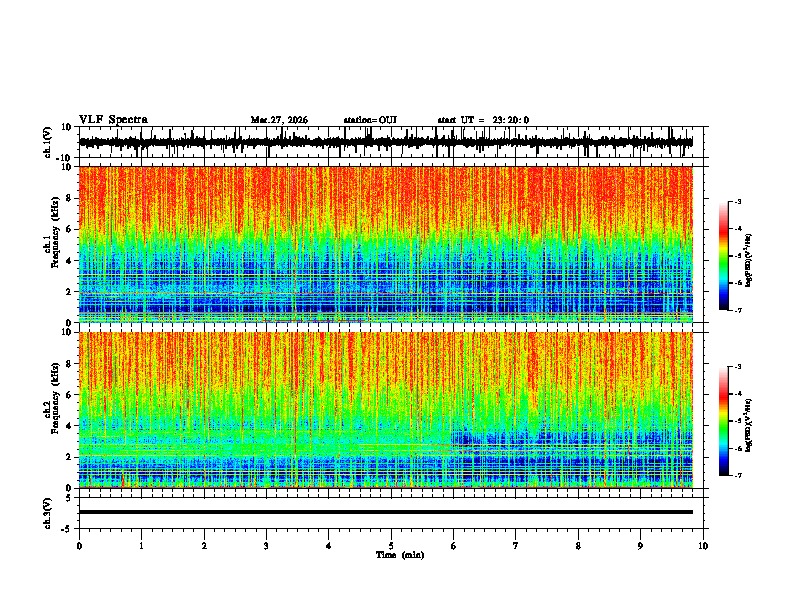792x612 pixels.
Task: Click the "-7" label on ch.2 colorbar
Action: click(x=738, y=475)
